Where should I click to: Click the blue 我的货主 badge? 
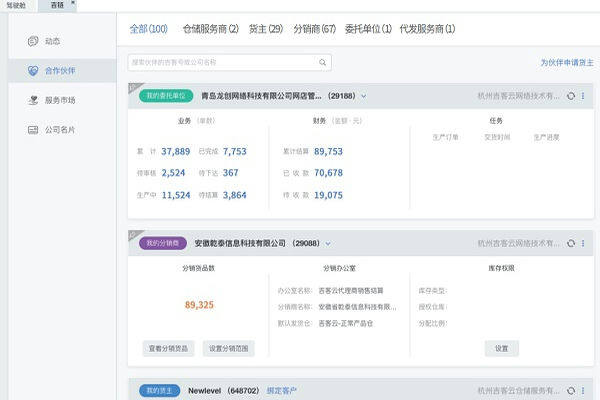pos(160,390)
